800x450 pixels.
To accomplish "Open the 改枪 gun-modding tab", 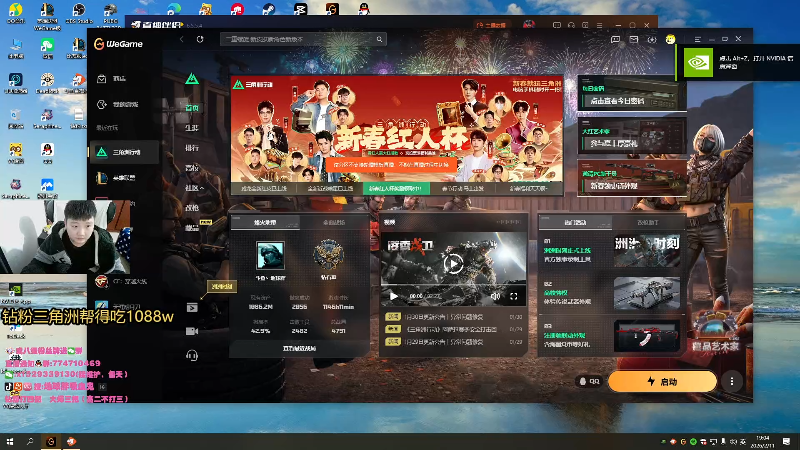I will (x=192, y=208).
